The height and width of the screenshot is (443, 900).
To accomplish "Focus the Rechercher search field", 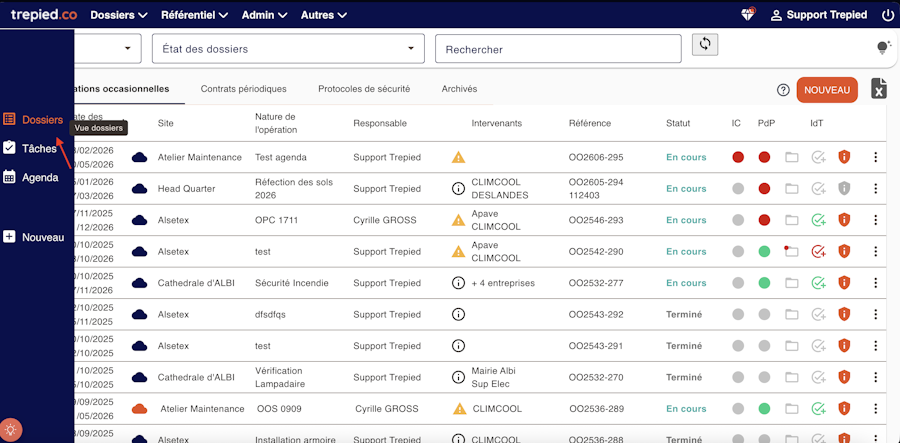I will (557, 49).
